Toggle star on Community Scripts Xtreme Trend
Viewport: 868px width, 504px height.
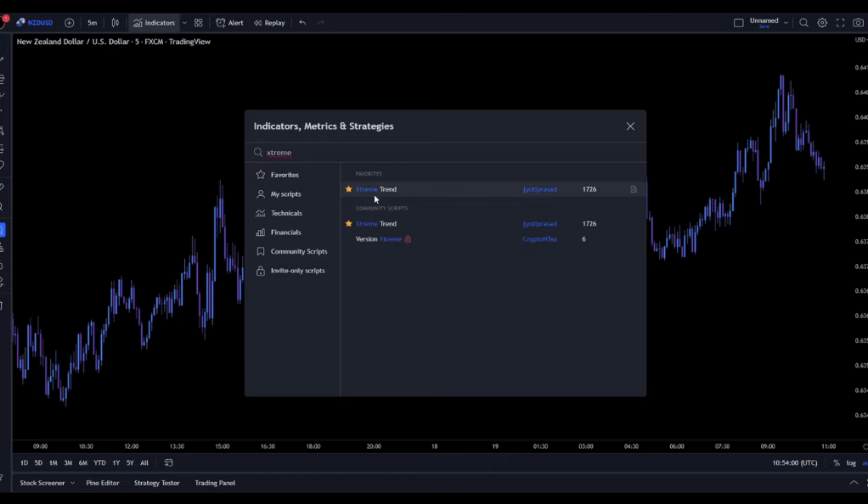click(x=348, y=224)
